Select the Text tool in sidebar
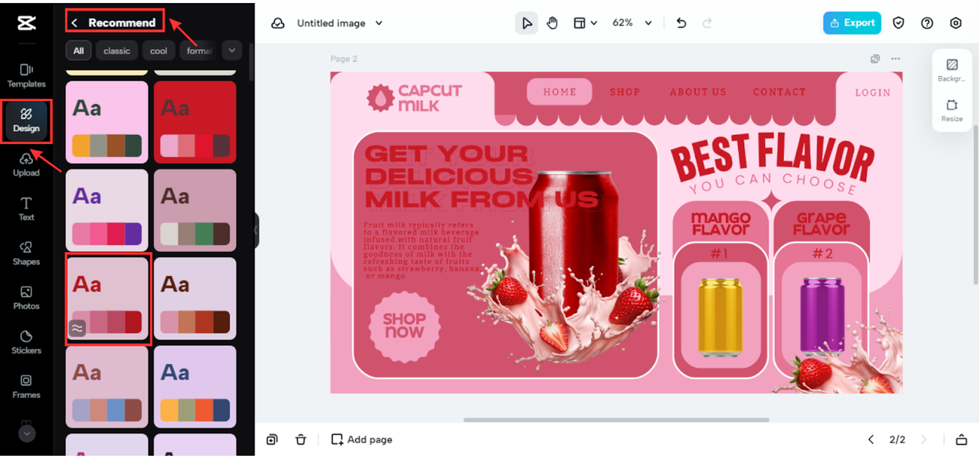The image size is (980, 456). [x=26, y=208]
